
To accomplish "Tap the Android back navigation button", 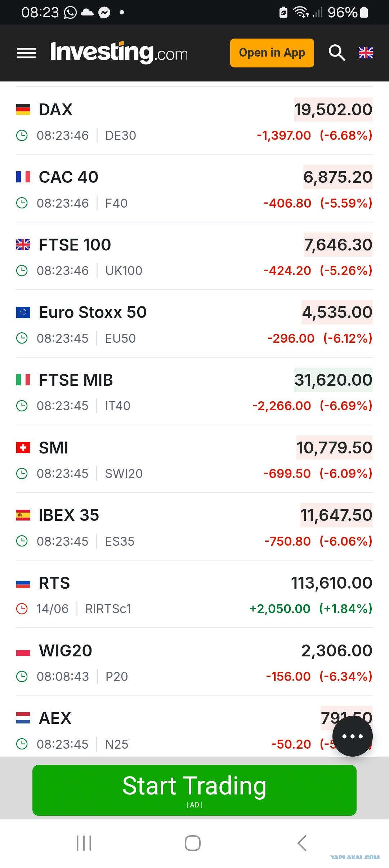I will point(302,843).
